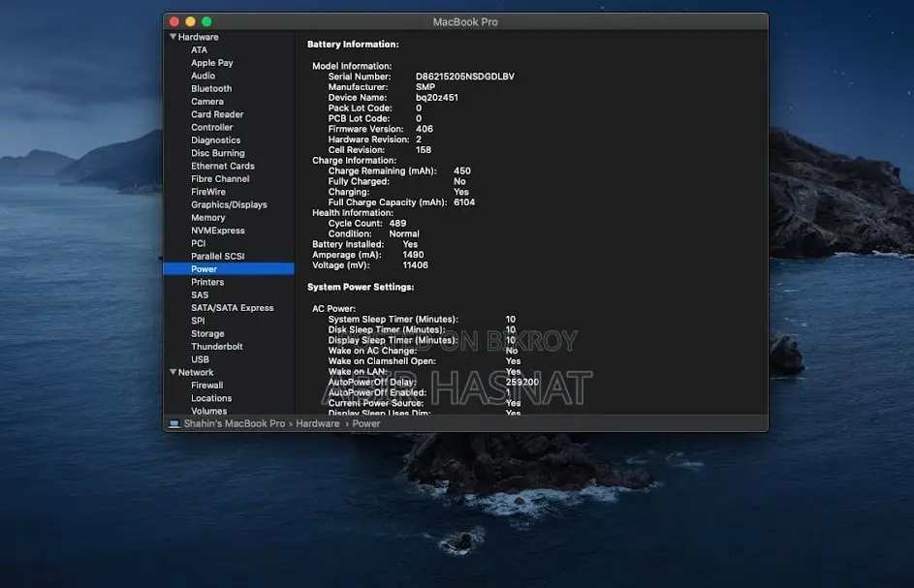
Task: Open the Camera hardware entry
Action: (x=206, y=102)
